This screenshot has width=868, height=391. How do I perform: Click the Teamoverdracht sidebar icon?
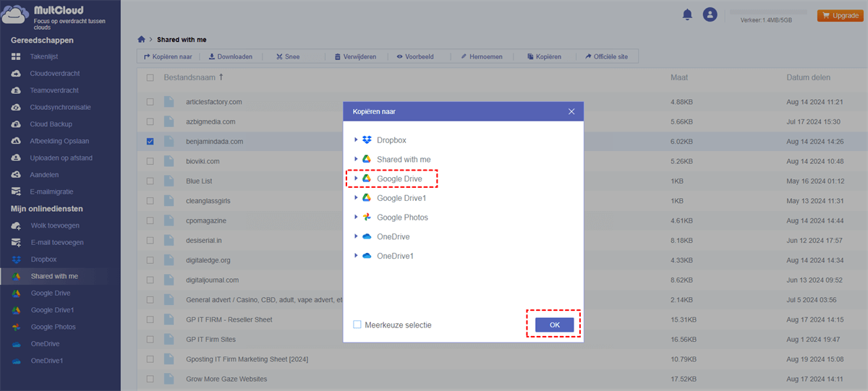pyautogui.click(x=16, y=90)
